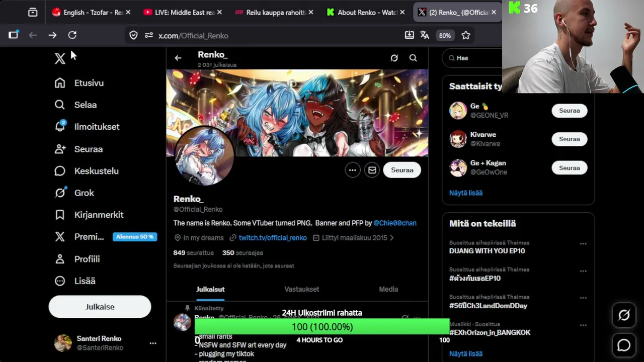The image size is (644, 362).
Task: Send message via envelope icon
Action: [372, 170]
